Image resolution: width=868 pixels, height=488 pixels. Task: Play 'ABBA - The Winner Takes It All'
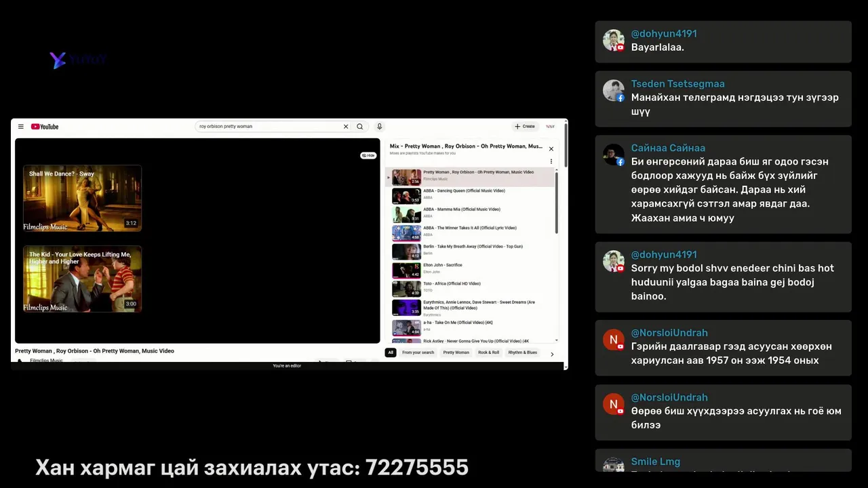point(471,232)
